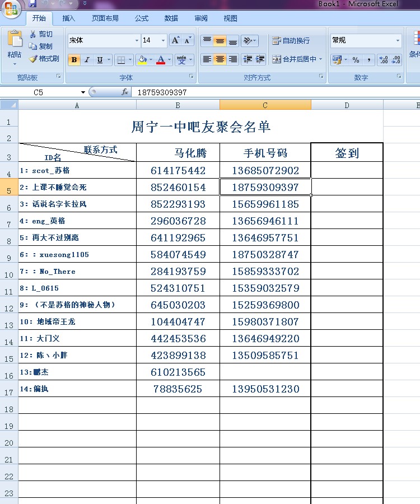Click the title 周宁一中吧友聚会名单
The height and width of the screenshot is (504, 420).
click(x=201, y=127)
